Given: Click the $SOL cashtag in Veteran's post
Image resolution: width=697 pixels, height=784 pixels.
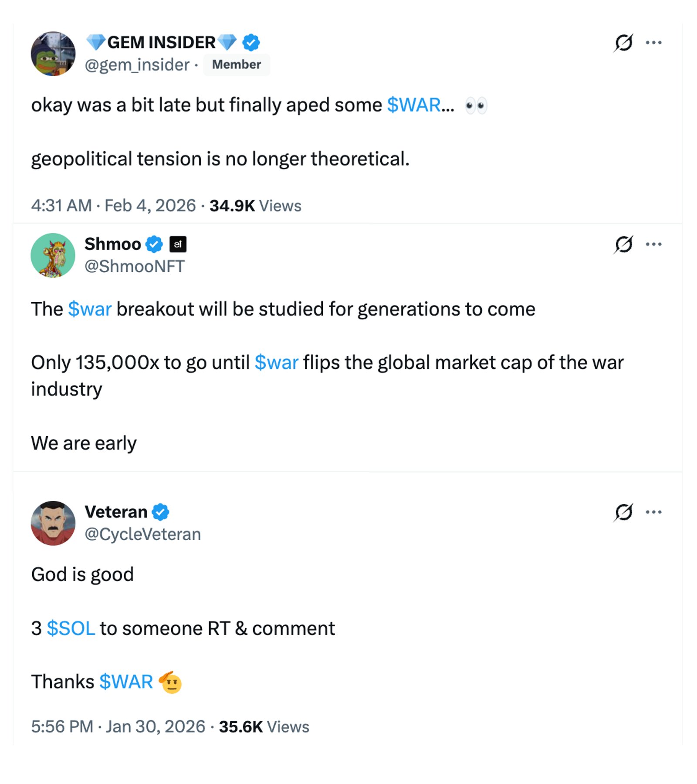Looking at the screenshot, I should tap(71, 629).
